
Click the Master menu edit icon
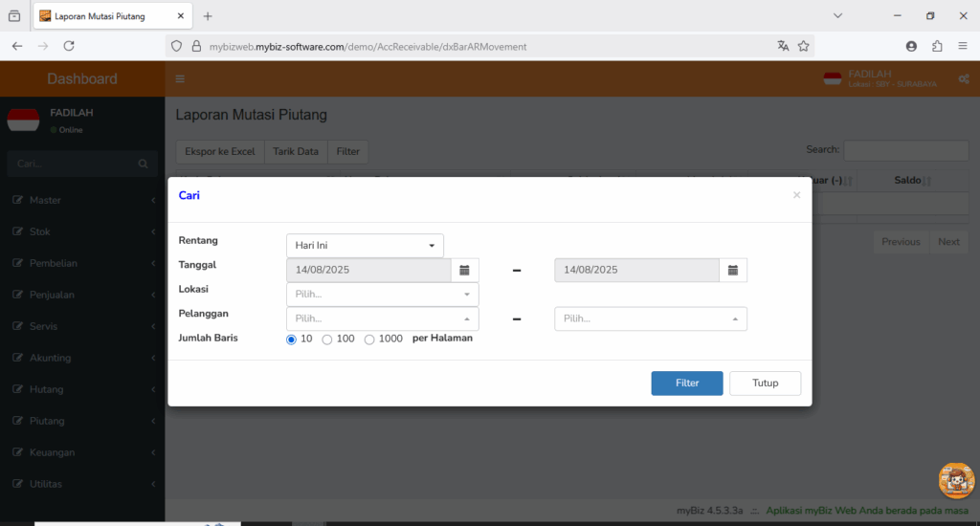[x=17, y=200]
